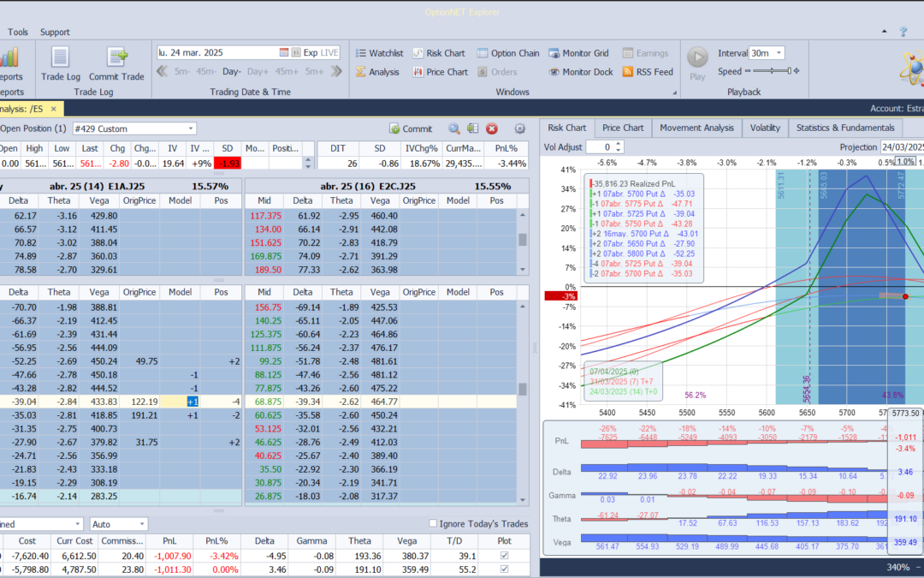Open the Monitor Dock window
Viewport: 924px width, 578px height.
click(581, 72)
